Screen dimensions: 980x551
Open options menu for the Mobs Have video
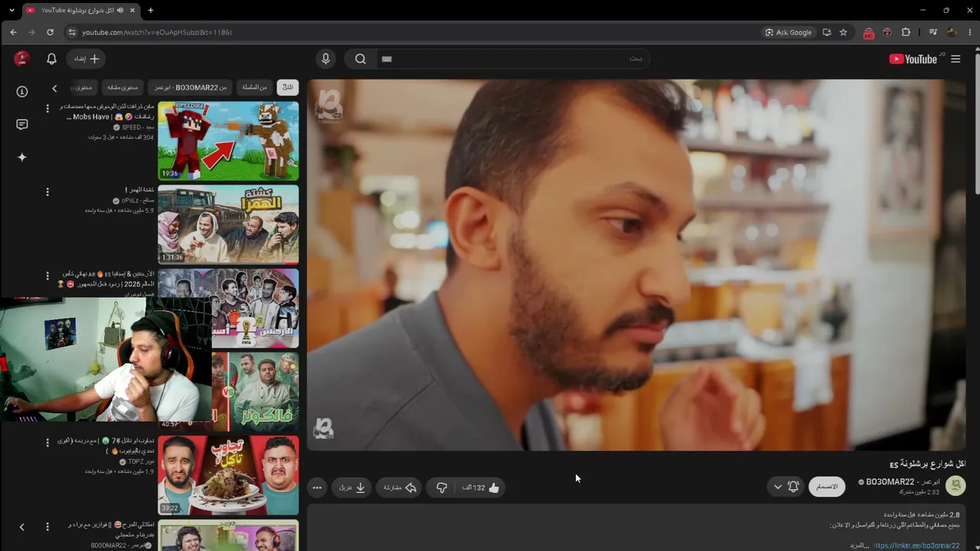coord(47,109)
